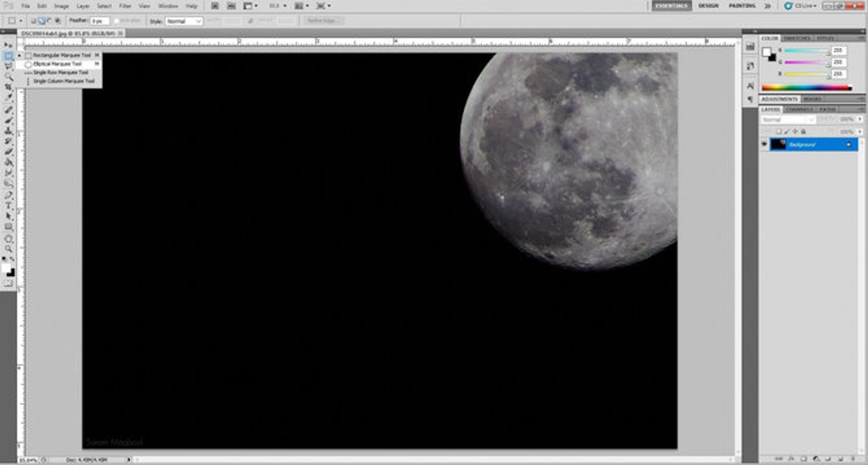868x465 pixels.
Task: Enable New selection mode
Action: [33, 21]
